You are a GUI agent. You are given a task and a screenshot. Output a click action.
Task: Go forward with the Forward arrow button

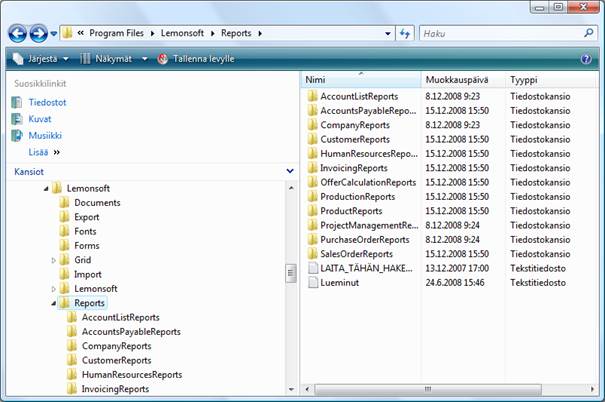[39, 34]
